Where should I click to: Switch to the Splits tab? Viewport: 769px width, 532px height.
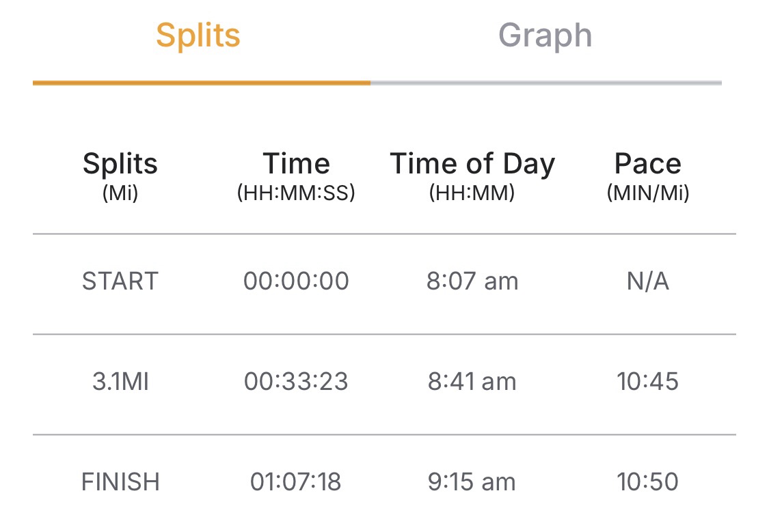tap(198, 36)
